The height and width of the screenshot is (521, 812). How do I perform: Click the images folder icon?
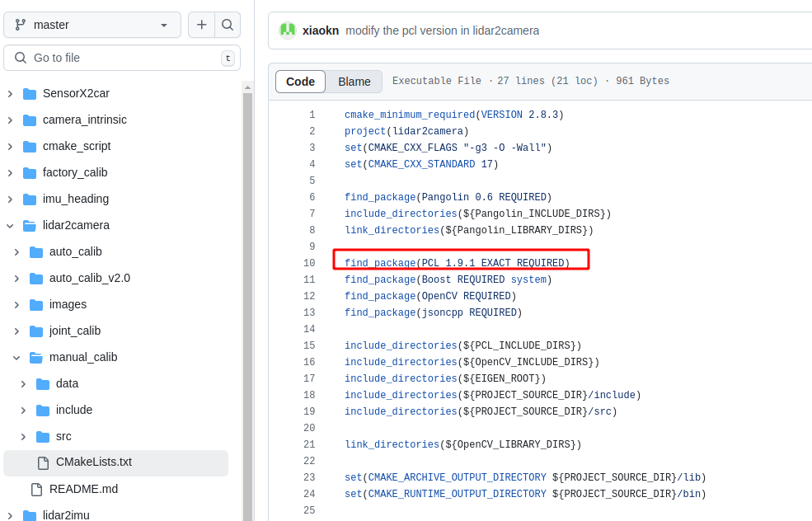click(36, 305)
